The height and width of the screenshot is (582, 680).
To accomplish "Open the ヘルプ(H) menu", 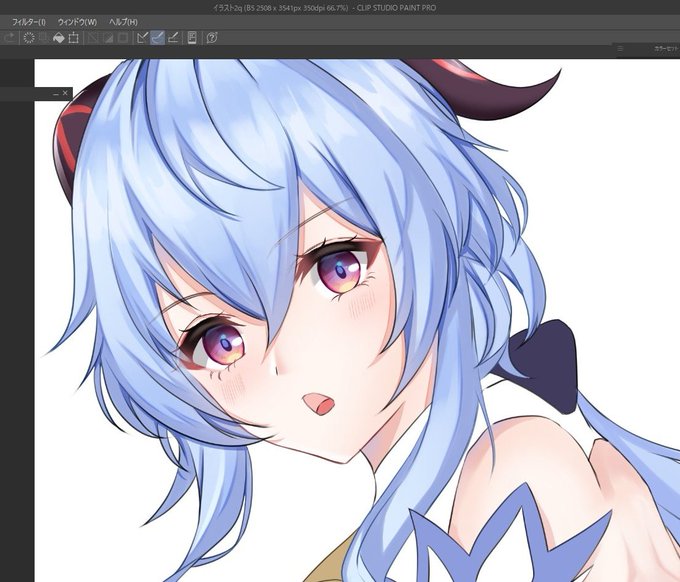I will point(123,22).
